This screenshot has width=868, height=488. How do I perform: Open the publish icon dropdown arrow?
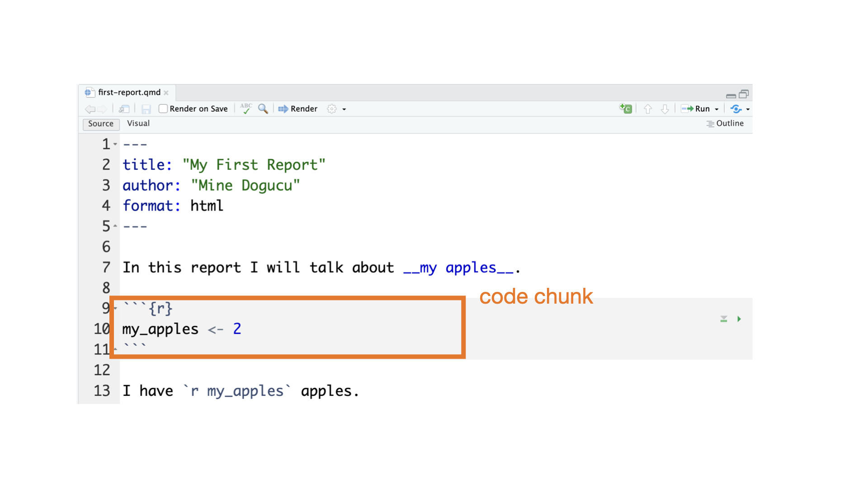tap(748, 109)
